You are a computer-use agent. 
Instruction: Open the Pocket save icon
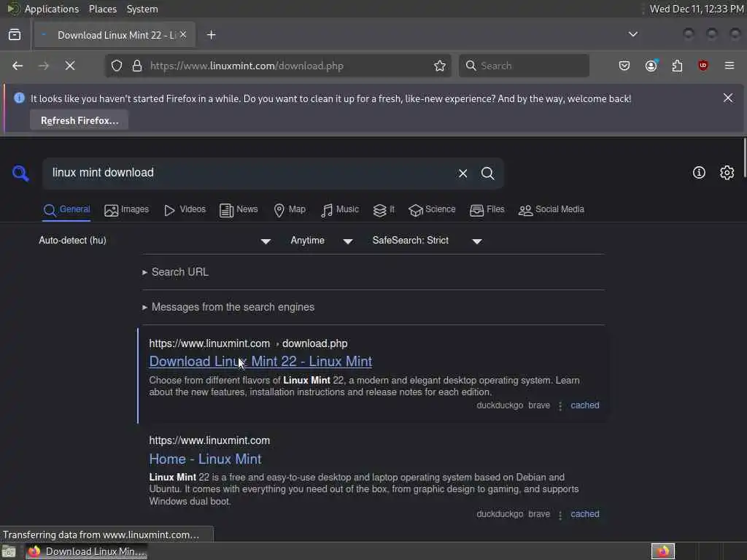[624, 66]
